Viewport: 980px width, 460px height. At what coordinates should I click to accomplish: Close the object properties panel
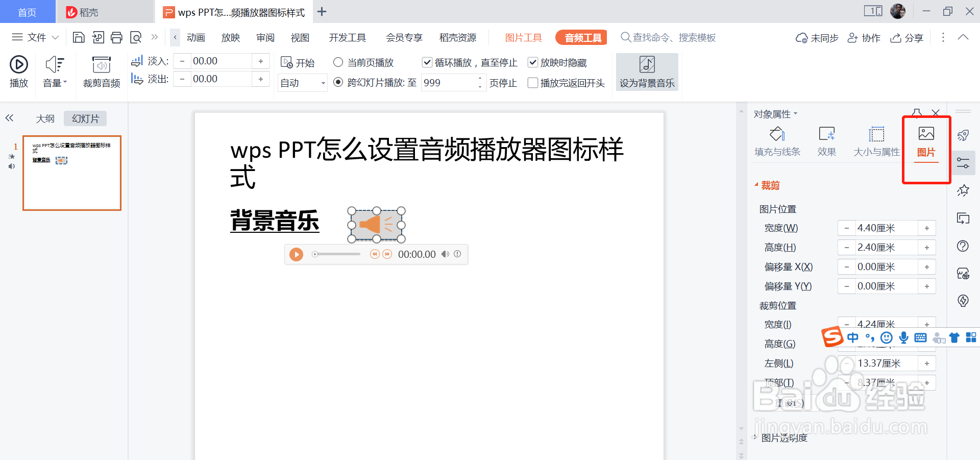pyautogui.click(x=936, y=113)
